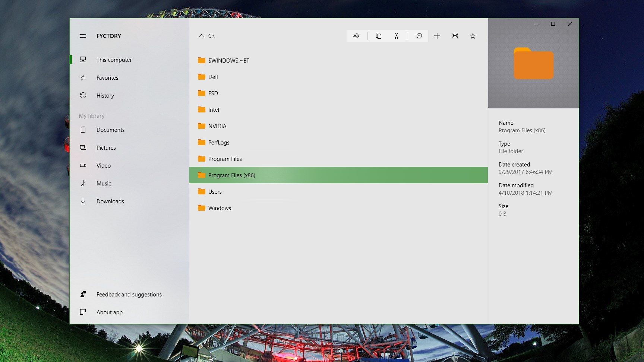The width and height of the screenshot is (644, 362).
Task: Open Feedback and suggestions
Action: (129, 294)
